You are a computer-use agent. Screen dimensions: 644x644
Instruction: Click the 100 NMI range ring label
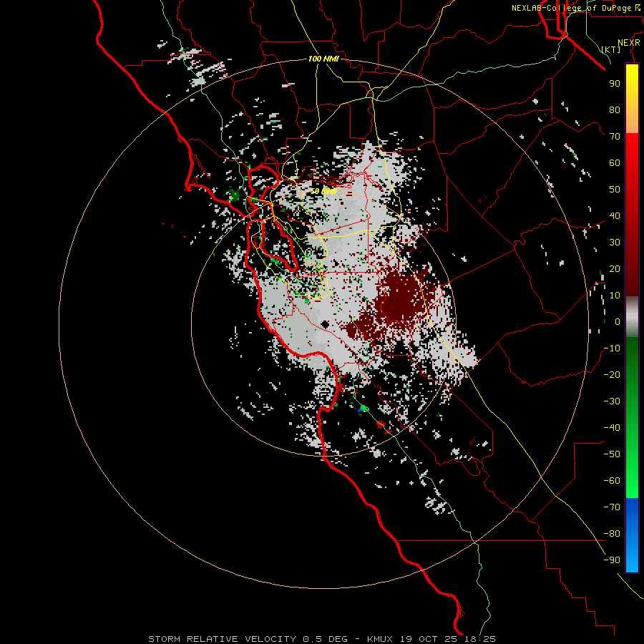tap(323, 59)
